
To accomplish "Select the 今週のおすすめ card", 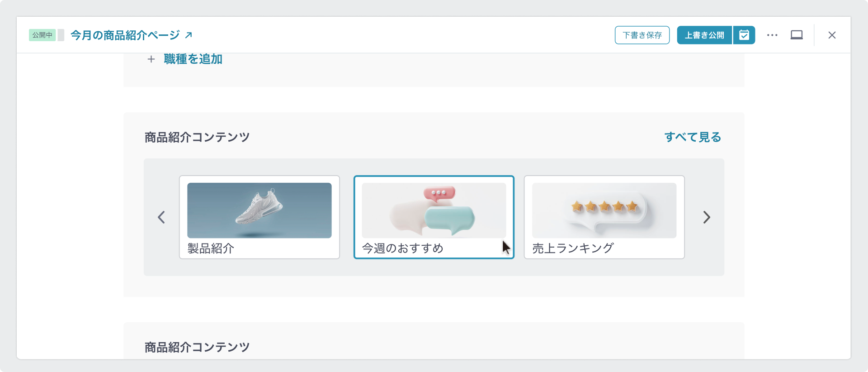I will pyautogui.click(x=434, y=217).
